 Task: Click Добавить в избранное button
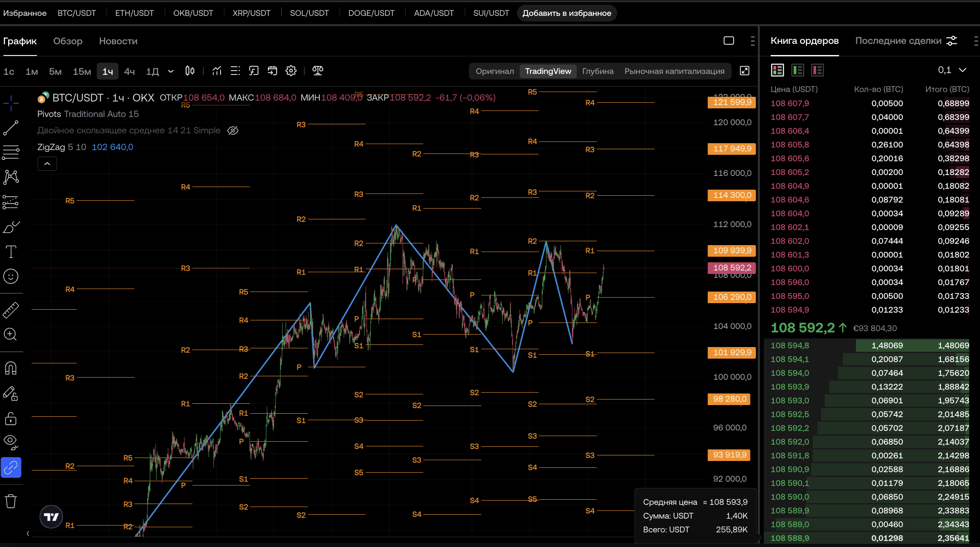tap(567, 13)
